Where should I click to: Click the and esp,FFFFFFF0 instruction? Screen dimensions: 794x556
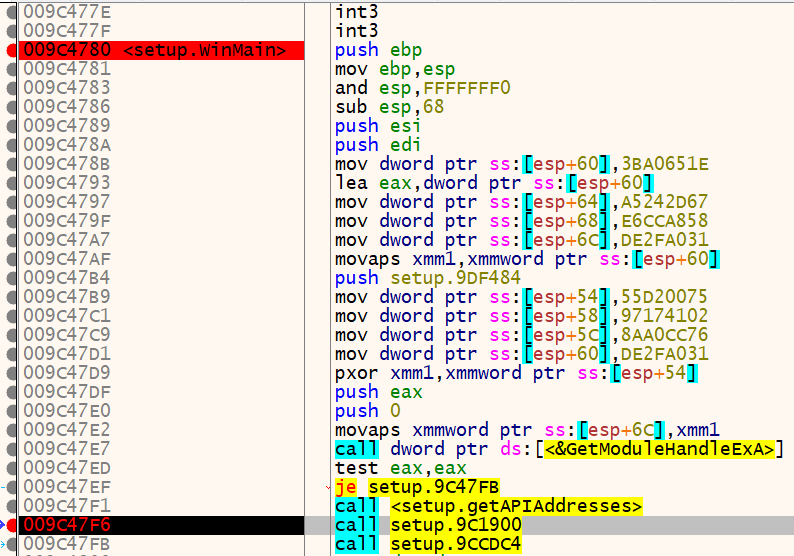pos(422,88)
